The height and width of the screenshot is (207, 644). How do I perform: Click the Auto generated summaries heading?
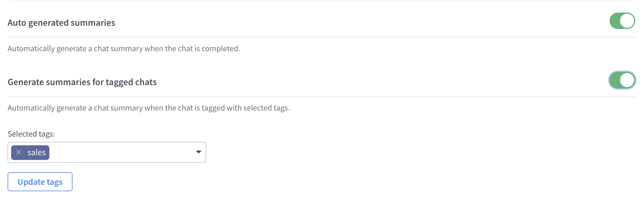pos(61,23)
